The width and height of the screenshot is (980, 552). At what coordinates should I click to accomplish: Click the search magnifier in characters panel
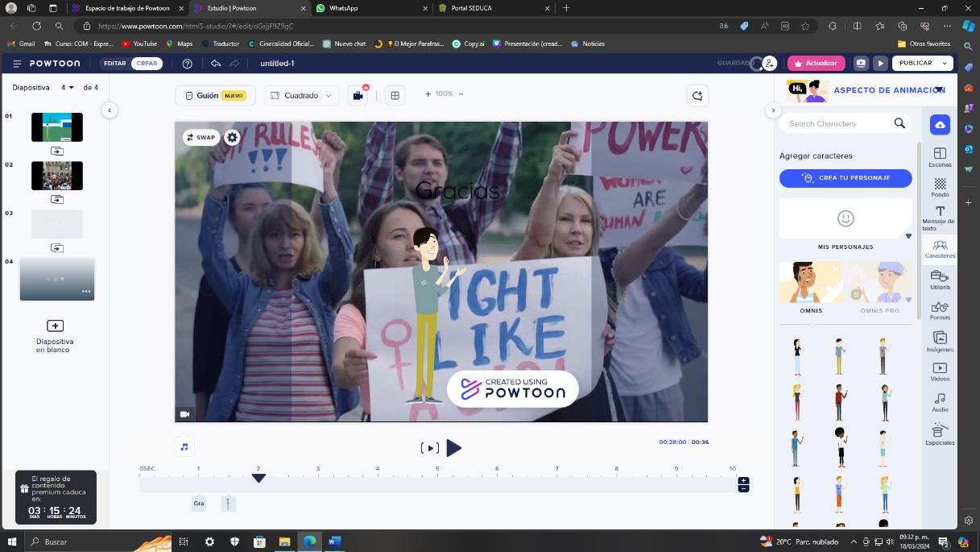(899, 123)
